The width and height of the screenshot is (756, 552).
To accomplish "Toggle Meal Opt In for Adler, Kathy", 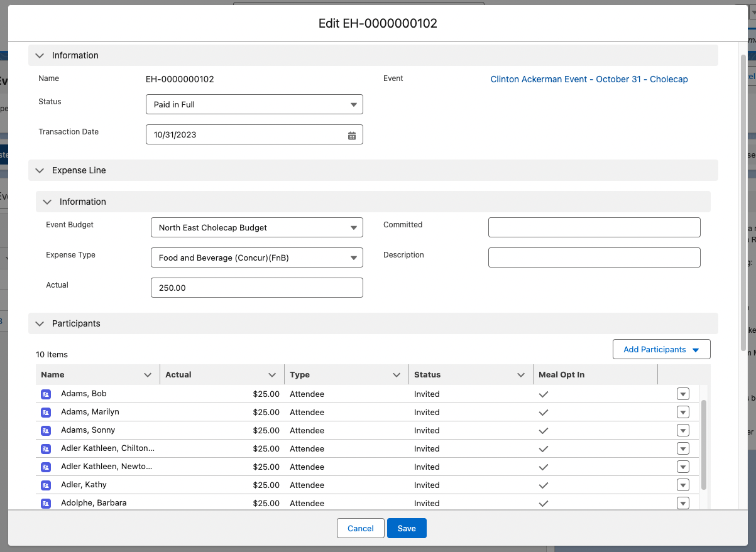I will 544,485.
